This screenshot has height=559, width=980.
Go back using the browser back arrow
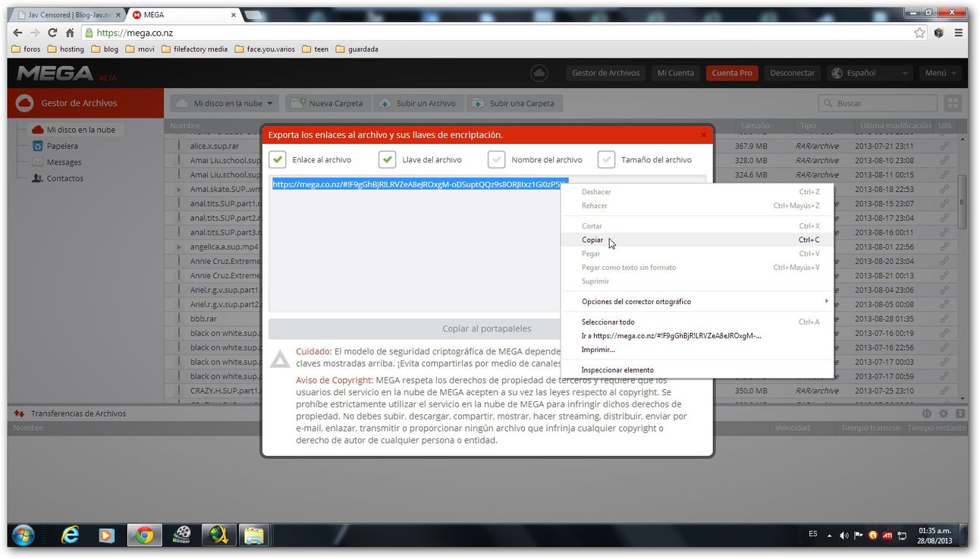(x=18, y=33)
